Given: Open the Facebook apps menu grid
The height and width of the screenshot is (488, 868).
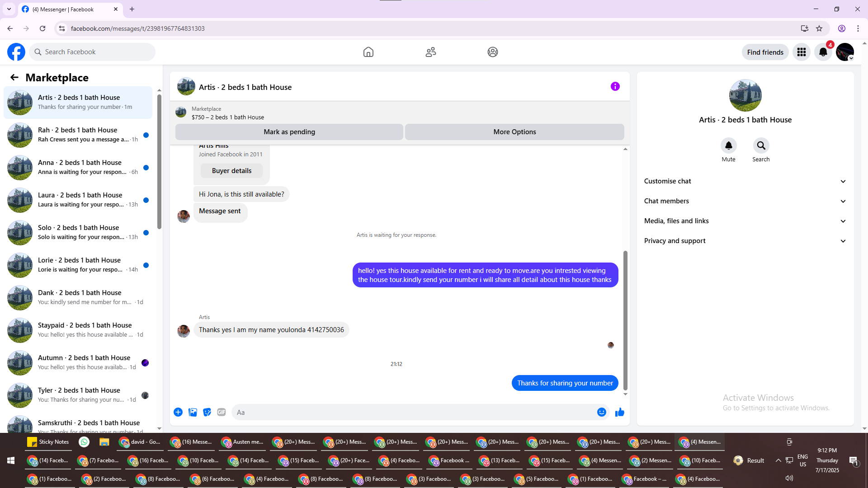Looking at the screenshot, I should 802,52.
